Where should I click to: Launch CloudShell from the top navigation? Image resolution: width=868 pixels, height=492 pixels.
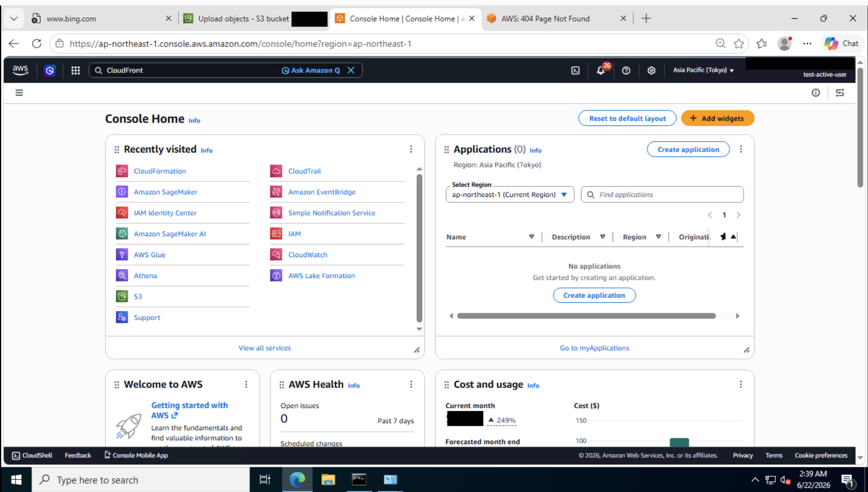pyautogui.click(x=575, y=70)
